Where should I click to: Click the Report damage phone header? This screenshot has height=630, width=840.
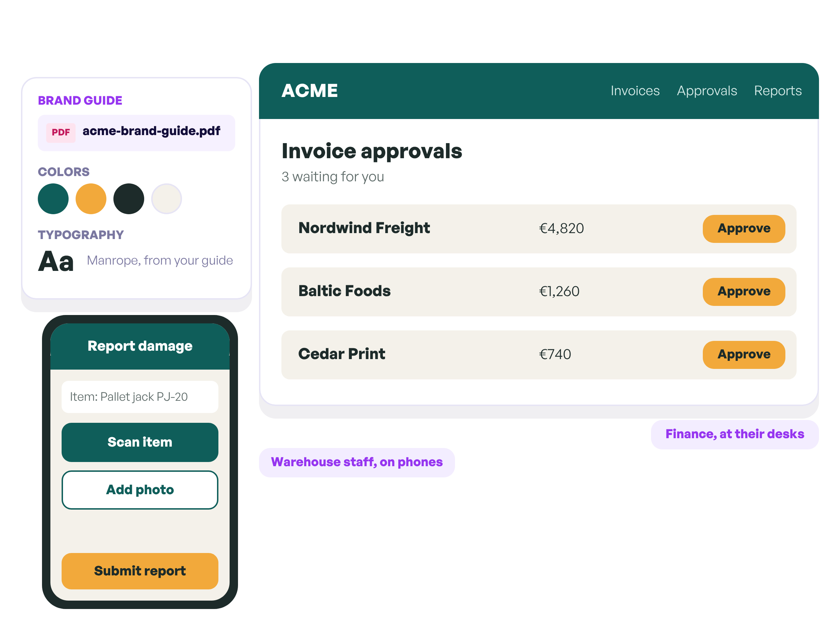(x=140, y=346)
